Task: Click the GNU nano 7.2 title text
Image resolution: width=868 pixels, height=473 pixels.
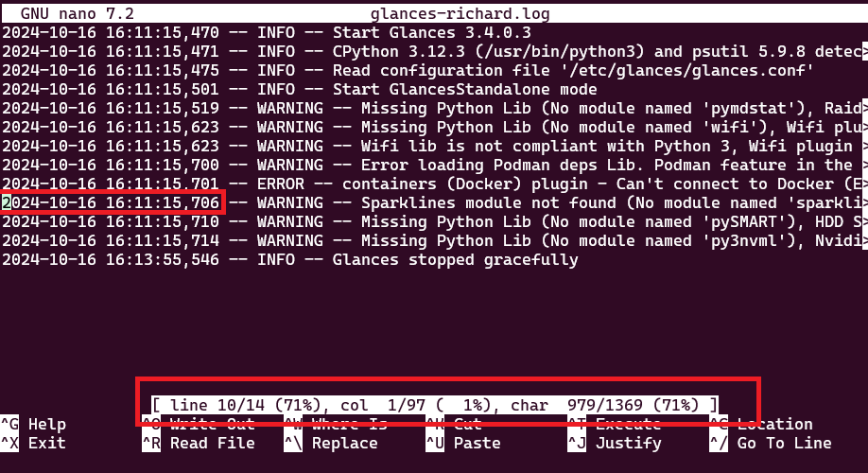Action: click(77, 13)
